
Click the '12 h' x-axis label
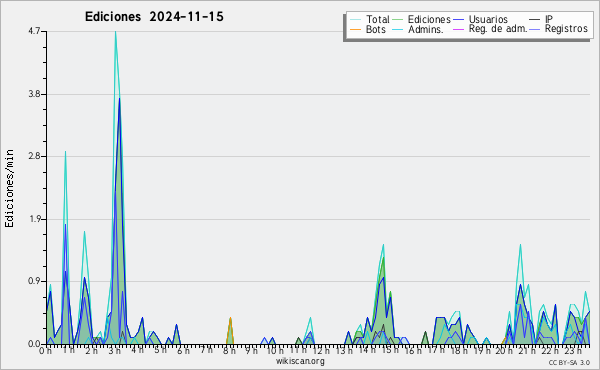click(x=321, y=350)
